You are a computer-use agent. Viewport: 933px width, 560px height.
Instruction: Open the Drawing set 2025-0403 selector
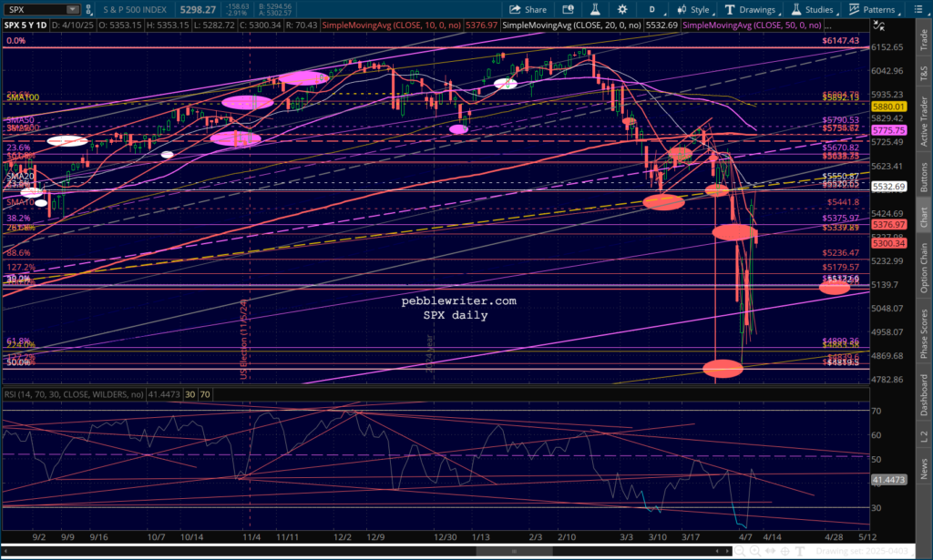point(862,551)
